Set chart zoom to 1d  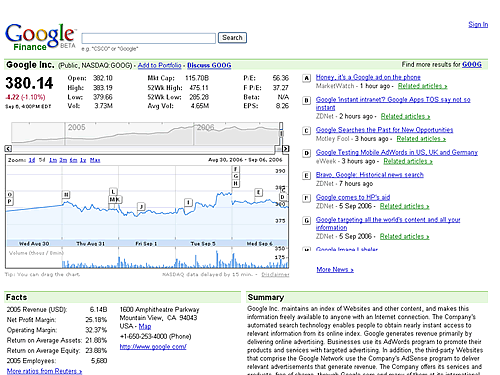pyautogui.click(x=32, y=160)
